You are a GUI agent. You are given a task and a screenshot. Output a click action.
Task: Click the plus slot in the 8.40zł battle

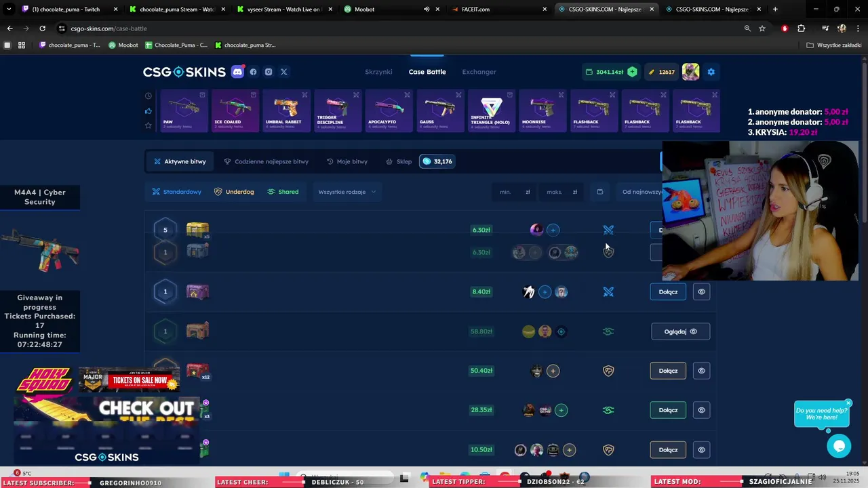[x=545, y=292]
